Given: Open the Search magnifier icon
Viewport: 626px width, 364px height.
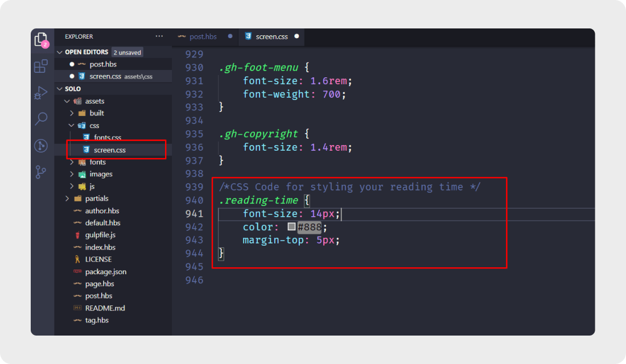Looking at the screenshot, I should click(41, 118).
